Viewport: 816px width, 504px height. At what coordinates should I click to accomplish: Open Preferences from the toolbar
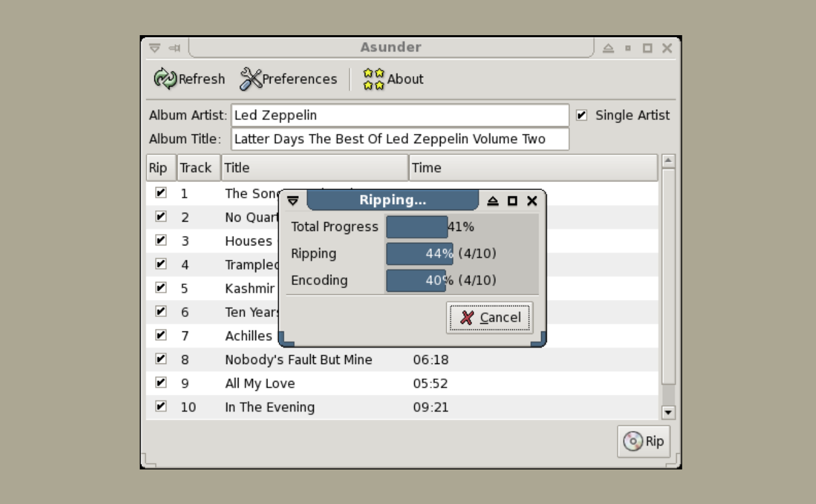click(289, 79)
